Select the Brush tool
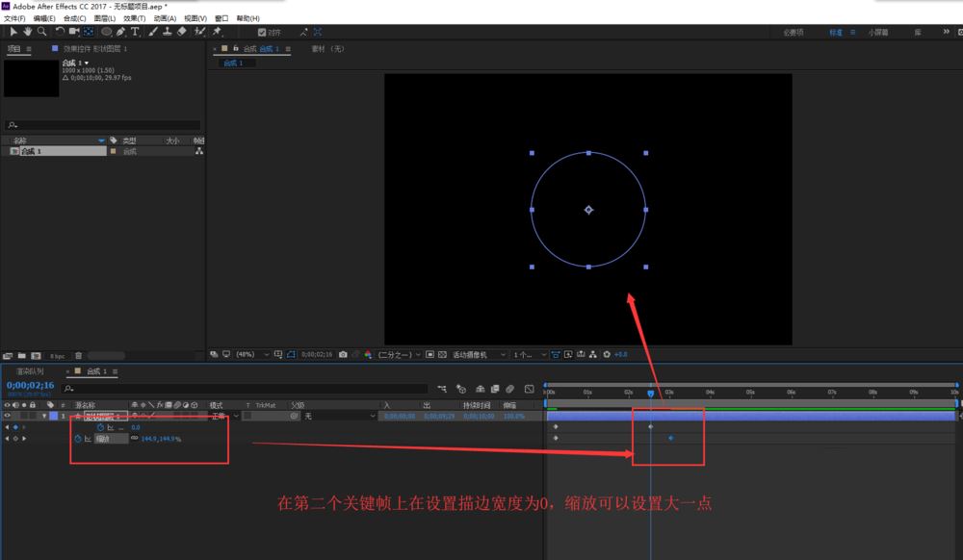Screen dimensions: 963x560 153,32
